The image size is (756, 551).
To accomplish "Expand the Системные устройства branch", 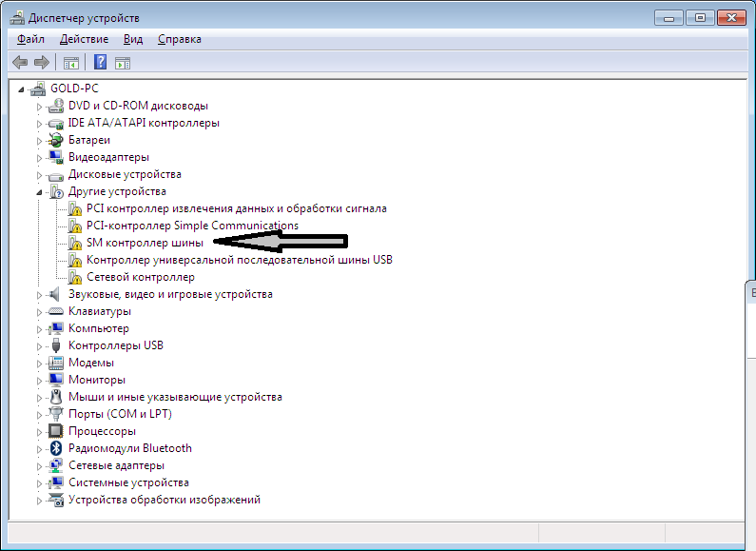I will click(x=40, y=483).
